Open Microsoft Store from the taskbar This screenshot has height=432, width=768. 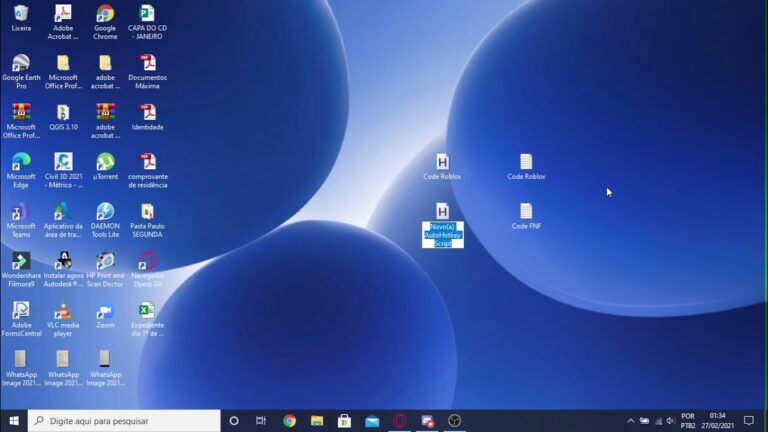(344, 421)
